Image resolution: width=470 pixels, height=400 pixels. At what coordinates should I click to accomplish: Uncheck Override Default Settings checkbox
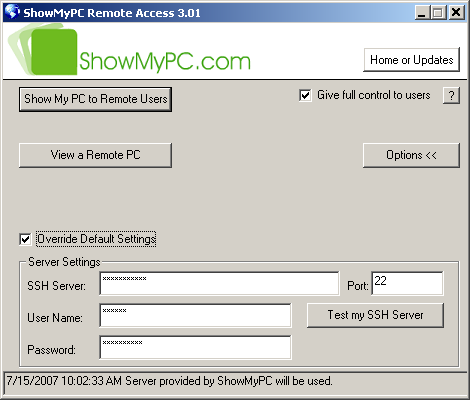point(25,239)
